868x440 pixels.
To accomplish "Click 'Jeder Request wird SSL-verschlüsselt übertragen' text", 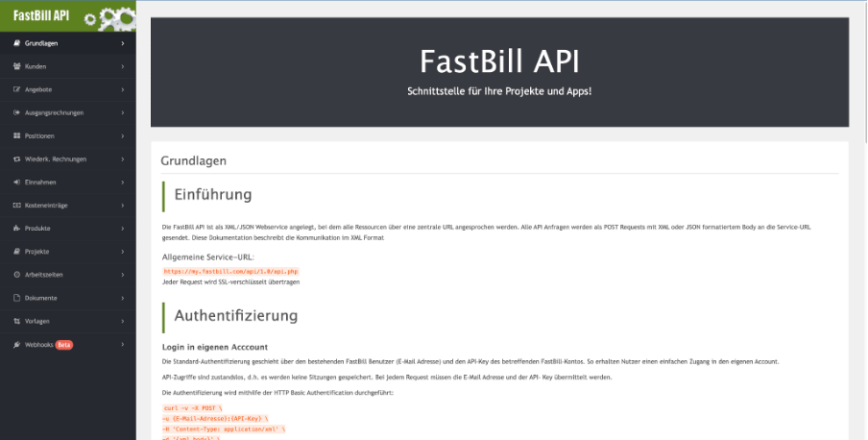I will point(230,282).
